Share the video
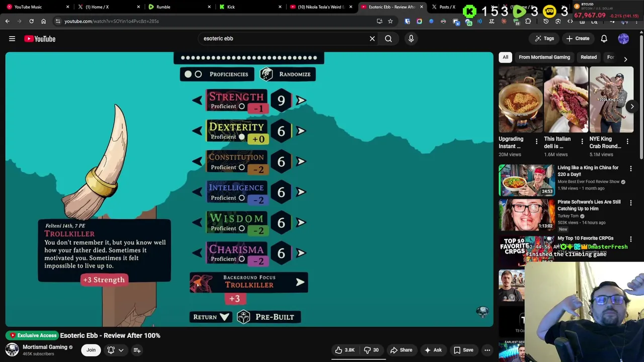Viewport: 644px width, 362px height. [401, 350]
